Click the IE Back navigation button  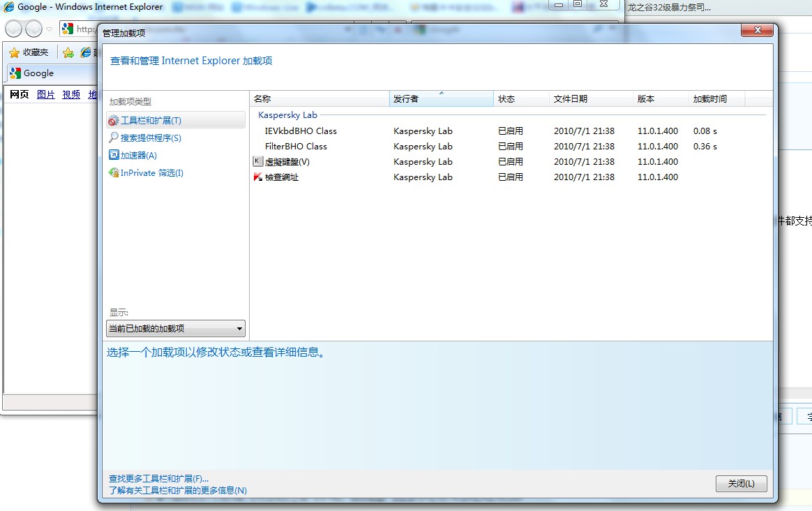pyautogui.click(x=14, y=29)
